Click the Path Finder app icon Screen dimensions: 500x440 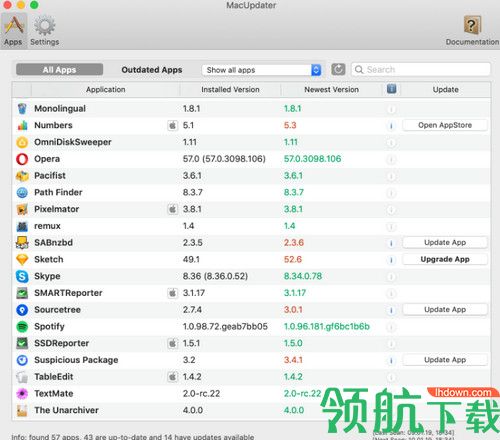pyautogui.click(x=22, y=192)
